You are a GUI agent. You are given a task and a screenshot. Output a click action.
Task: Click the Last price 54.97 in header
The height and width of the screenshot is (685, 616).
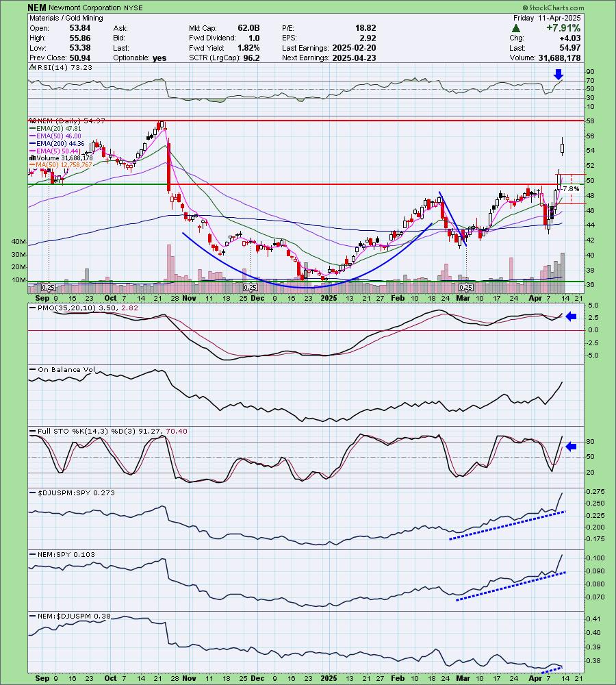click(x=570, y=48)
